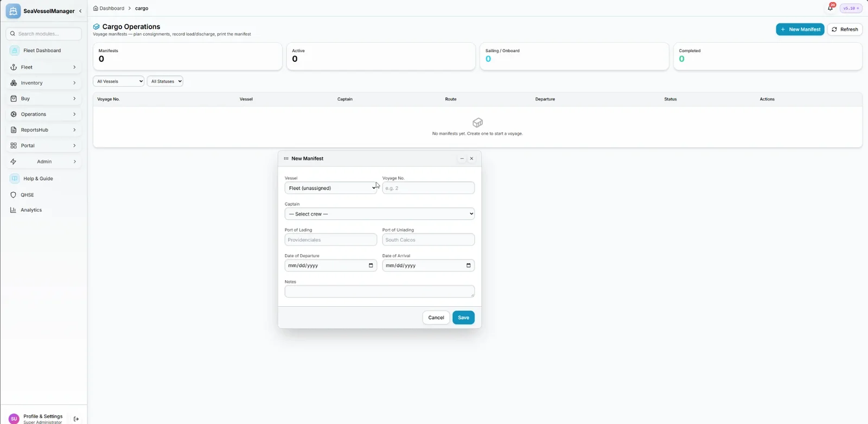Click the Buy shopping bag icon
The height and width of the screenshot is (424, 868).
click(14, 99)
